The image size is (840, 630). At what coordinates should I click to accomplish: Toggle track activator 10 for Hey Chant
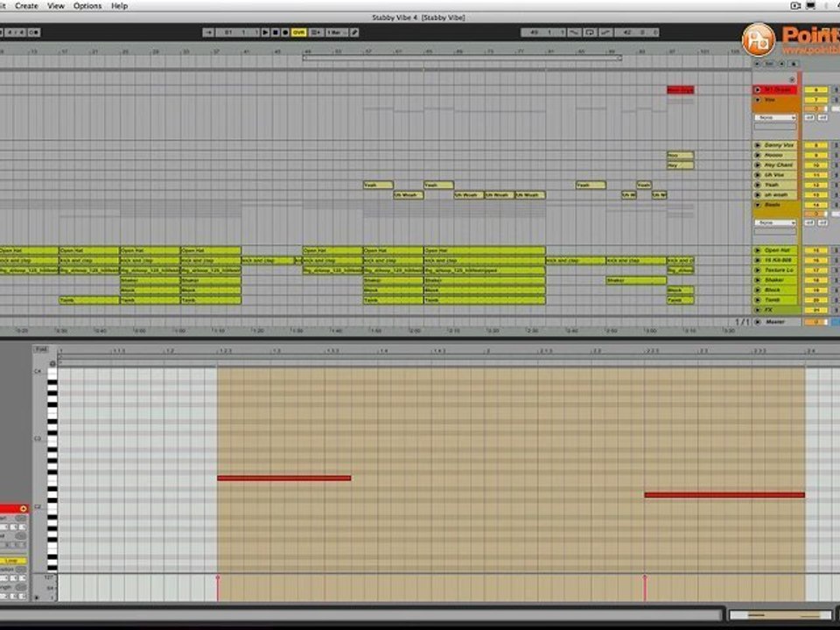pos(815,165)
